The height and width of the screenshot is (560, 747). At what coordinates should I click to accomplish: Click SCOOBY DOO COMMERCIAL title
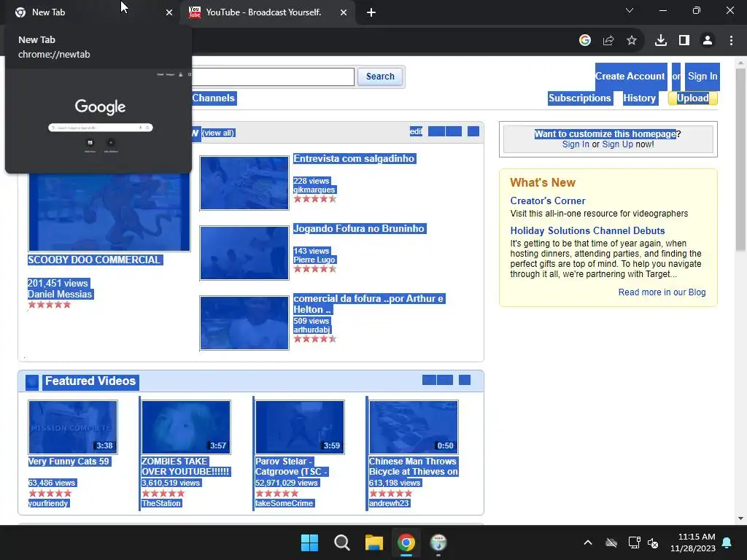point(95,260)
